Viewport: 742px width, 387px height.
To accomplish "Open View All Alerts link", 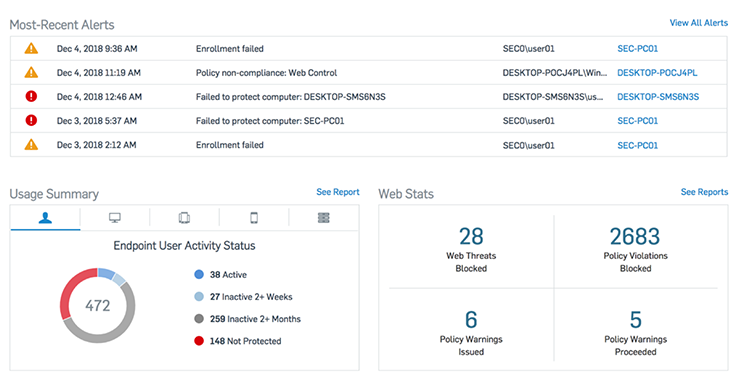I will point(698,23).
